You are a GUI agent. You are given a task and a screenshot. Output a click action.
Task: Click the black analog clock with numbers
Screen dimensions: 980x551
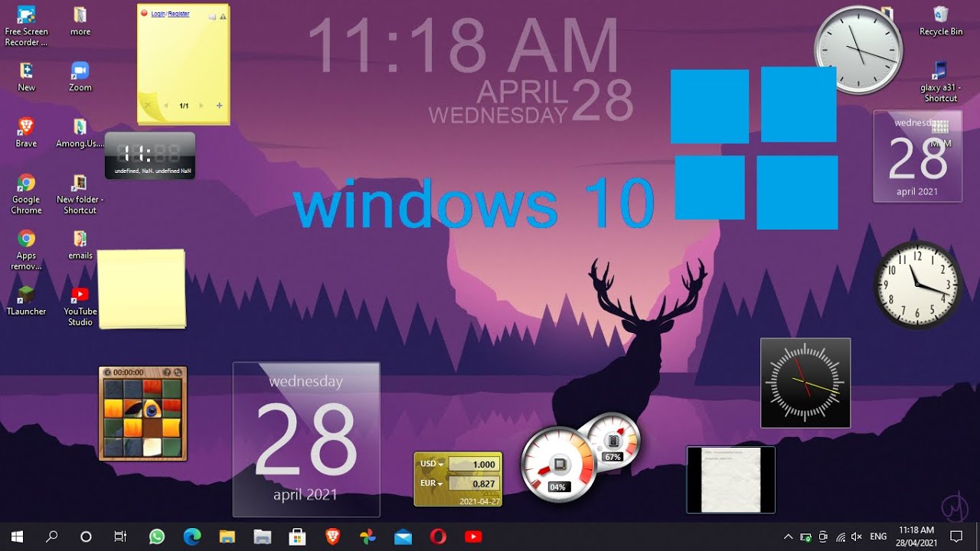(x=918, y=284)
